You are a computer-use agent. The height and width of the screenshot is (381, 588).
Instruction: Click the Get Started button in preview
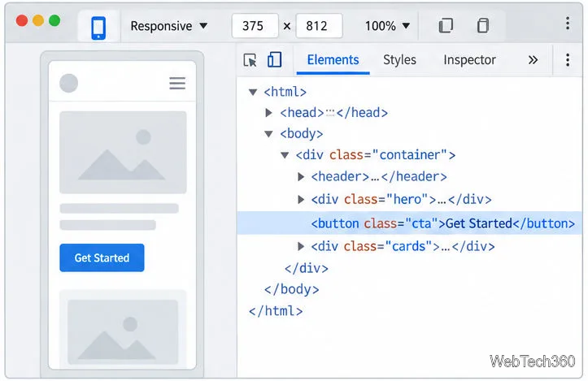click(x=102, y=258)
